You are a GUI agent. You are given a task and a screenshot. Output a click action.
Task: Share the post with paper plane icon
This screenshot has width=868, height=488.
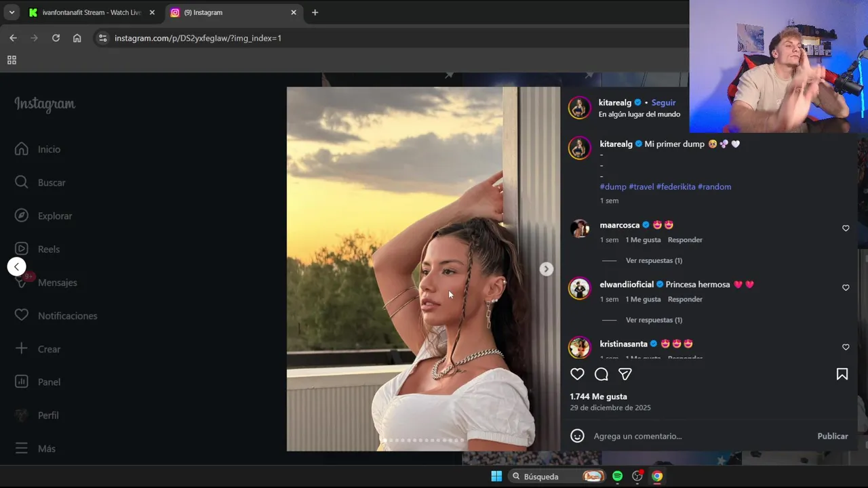[625, 374]
